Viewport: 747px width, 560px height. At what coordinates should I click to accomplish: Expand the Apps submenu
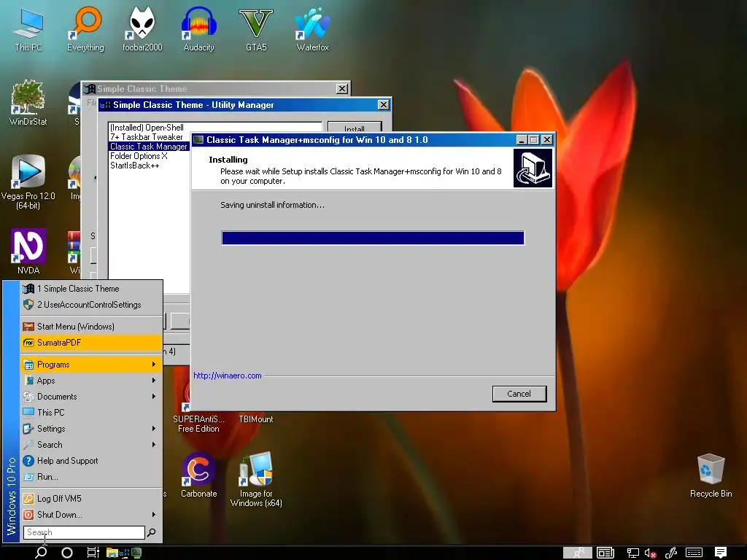pos(91,381)
